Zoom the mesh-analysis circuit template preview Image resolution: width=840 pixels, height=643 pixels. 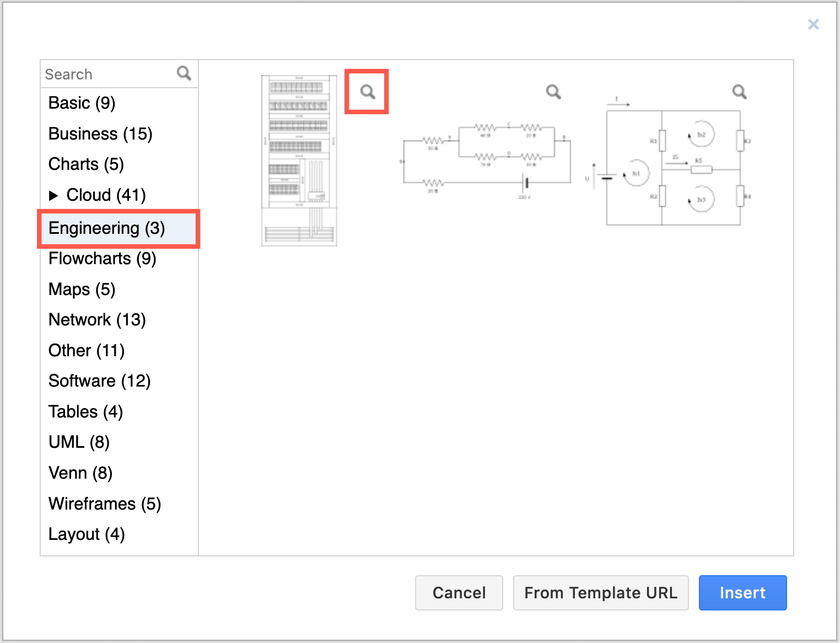point(739,92)
